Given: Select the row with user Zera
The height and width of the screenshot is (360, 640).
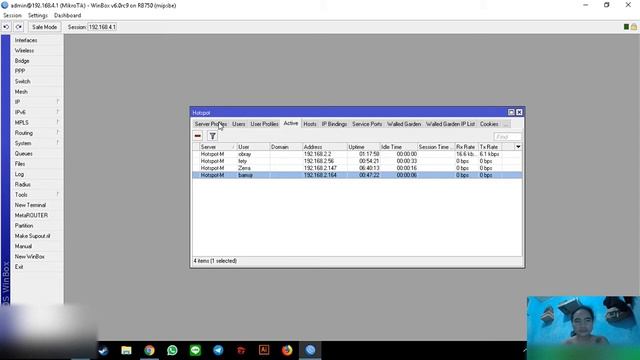Looking at the screenshot, I should click(x=357, y=168).
